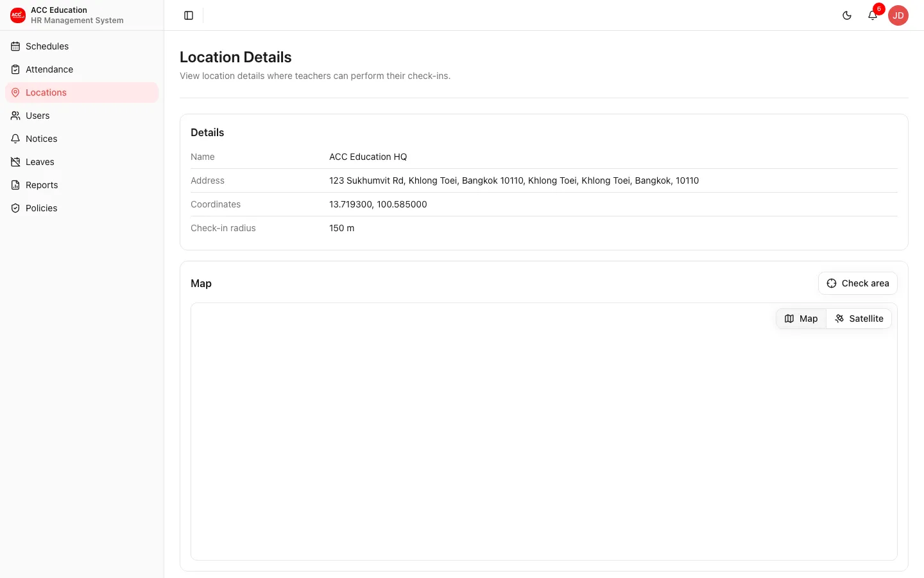924x578 pixels.
Task: Click the Users people icon
Action: click(15, 116)
